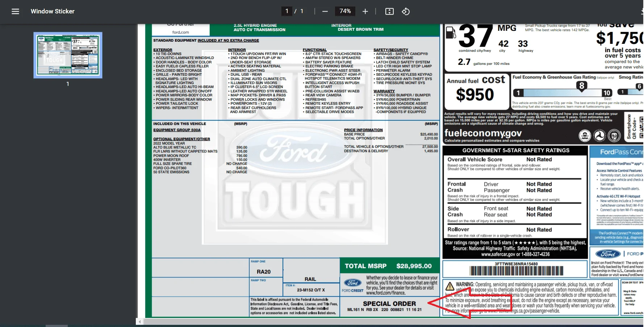Click the '42' city MPG value
The image size is (644, 327).
503,44
